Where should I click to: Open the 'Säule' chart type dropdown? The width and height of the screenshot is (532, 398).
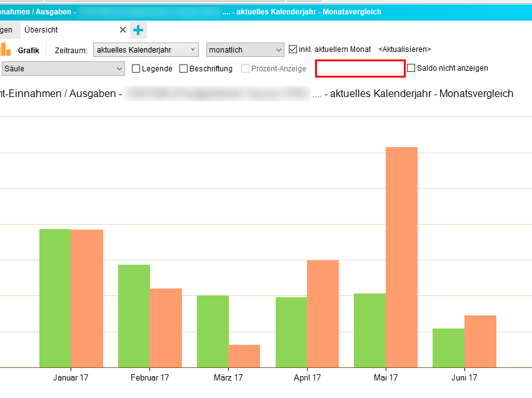[x=63, y=69]
